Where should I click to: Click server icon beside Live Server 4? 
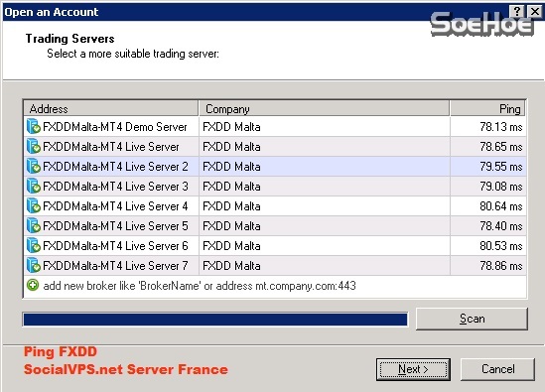(x=34, y=205)
